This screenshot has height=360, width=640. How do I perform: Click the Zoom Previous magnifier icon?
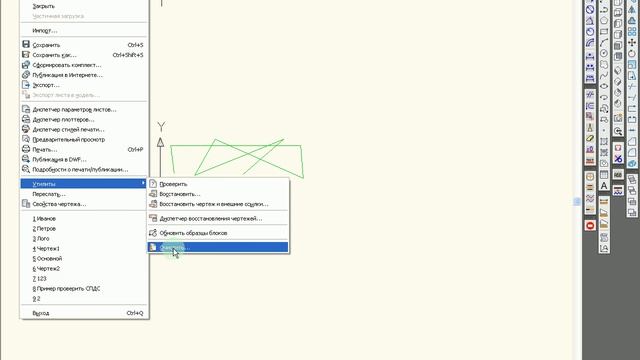[x=618, y=131]
